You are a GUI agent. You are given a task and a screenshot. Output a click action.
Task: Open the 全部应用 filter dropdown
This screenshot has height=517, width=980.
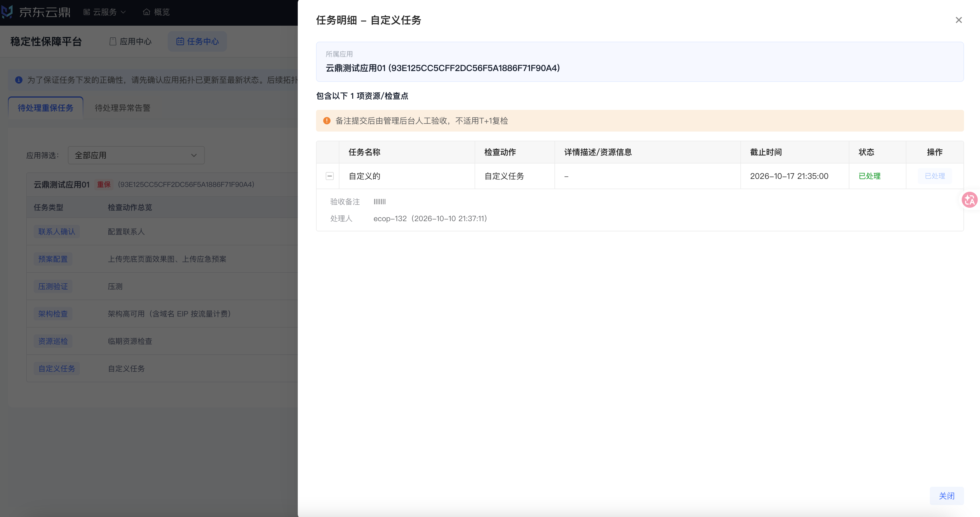tap(136, 155)
